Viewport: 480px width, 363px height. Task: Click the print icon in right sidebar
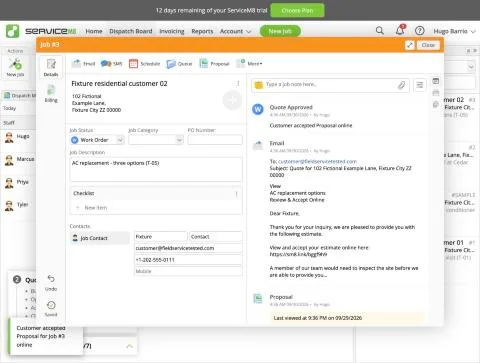(436, 93)
